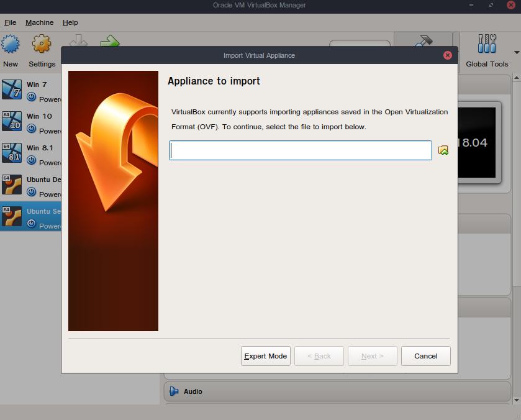521x420 pixels.
Task: Select the Win 10 machine icon
Action: 12,121
